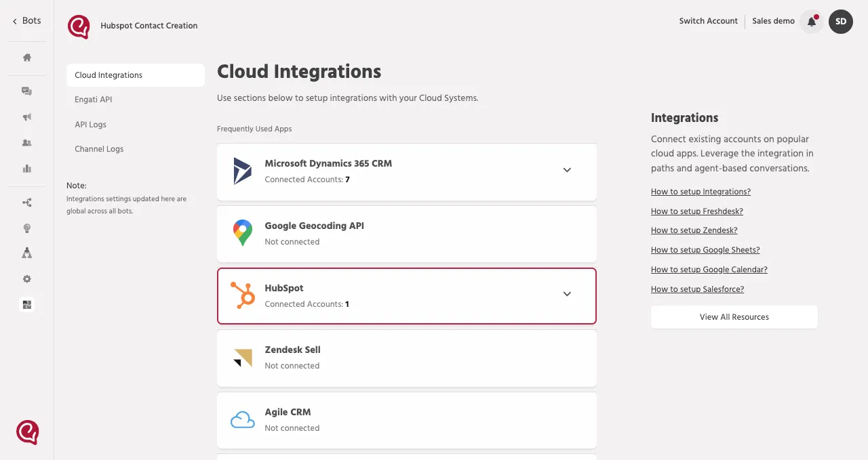
Task: Open How to setup Google Sheets link
Action: pyautogui.click(x=705, y=250)
